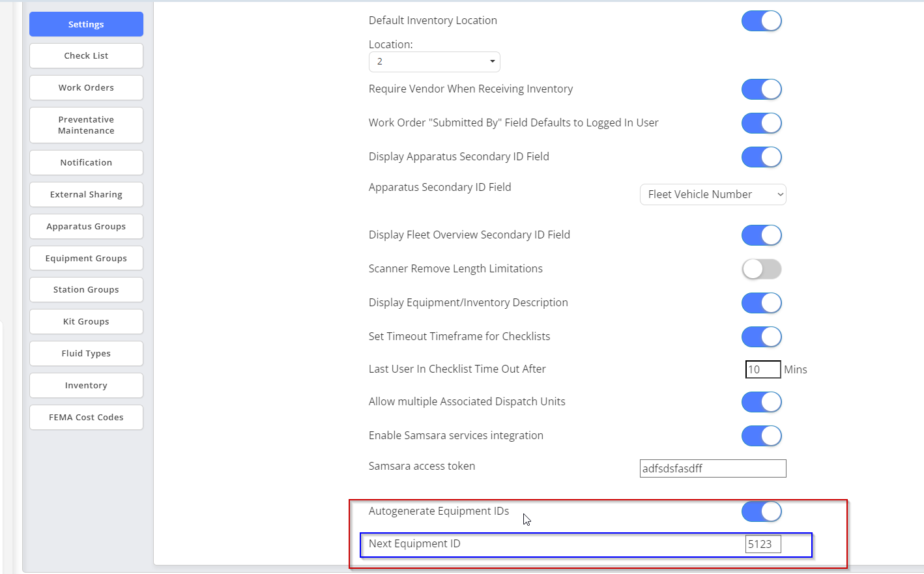Image resolution: width=924 pixels, height=574 pixels.
Task: Open External Sharing settings
Action: point(86,195)
